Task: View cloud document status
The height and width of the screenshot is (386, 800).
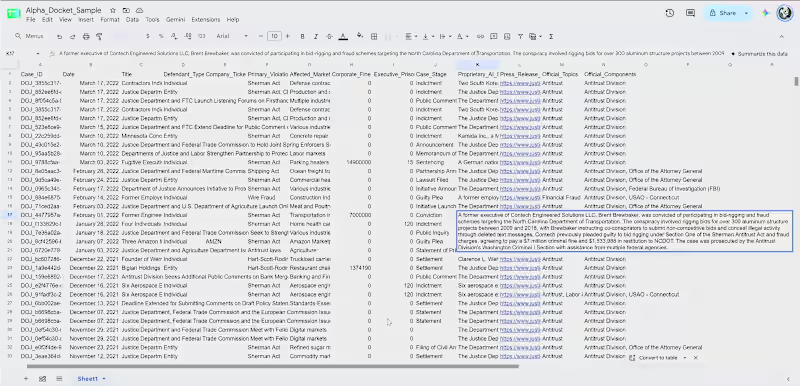Action: [x=139, y=10]
